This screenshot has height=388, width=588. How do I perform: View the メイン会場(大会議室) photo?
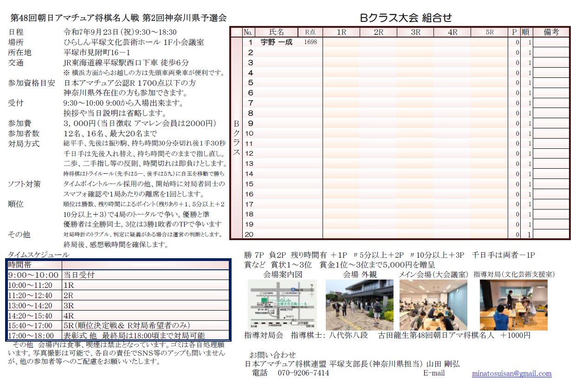click(x=433, y=305)
